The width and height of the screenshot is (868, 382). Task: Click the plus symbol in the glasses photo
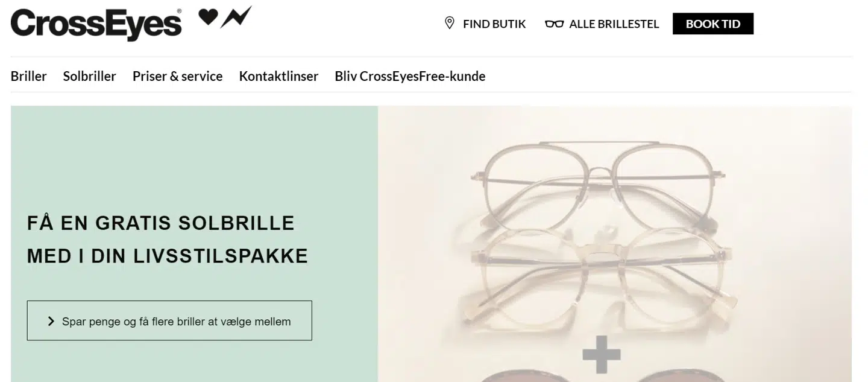601,355
